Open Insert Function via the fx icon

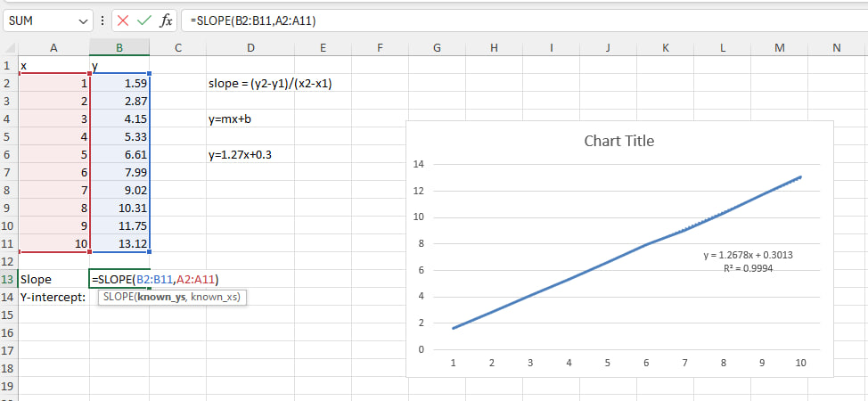pos(166,20)
